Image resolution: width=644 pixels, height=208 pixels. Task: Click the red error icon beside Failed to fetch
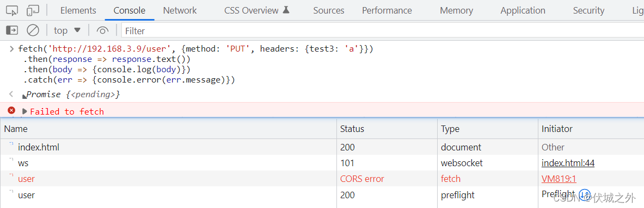click(x=11, y=110)
